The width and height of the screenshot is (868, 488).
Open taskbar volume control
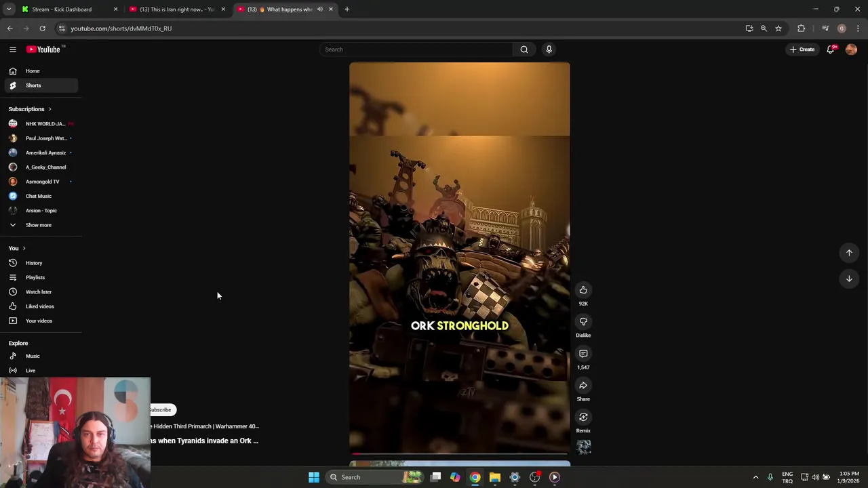[x=815, y=477]
